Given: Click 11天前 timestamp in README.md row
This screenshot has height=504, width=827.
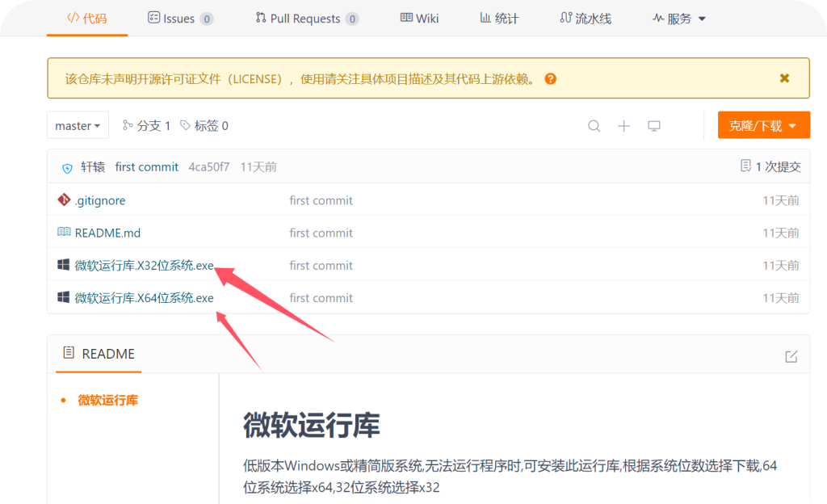Looking at the screenshot, I should [781, 233].
